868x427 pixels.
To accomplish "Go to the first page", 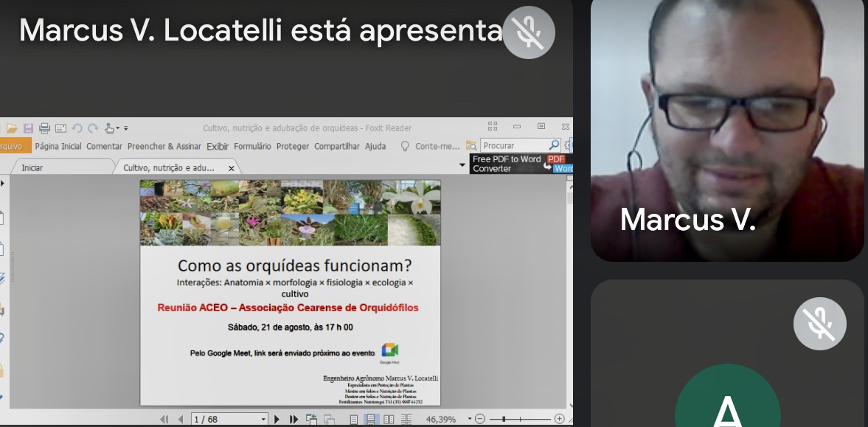I will [x=164, y=419].
